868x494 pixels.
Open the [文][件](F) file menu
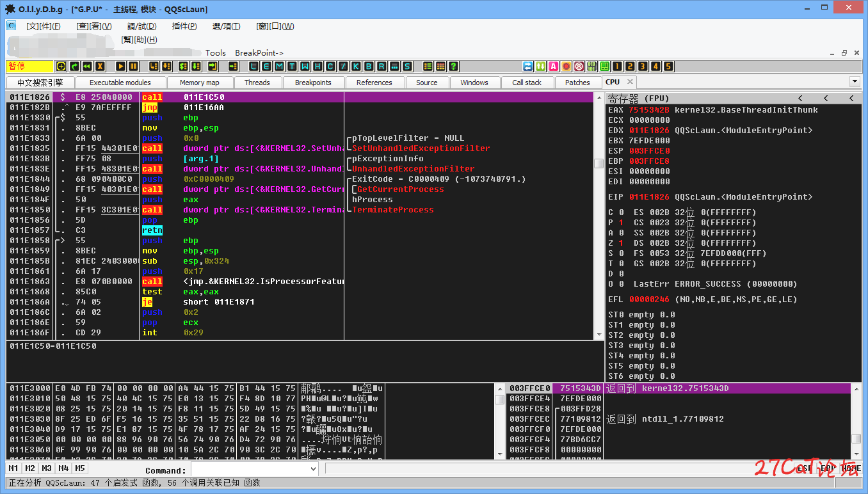click(44, 26)
